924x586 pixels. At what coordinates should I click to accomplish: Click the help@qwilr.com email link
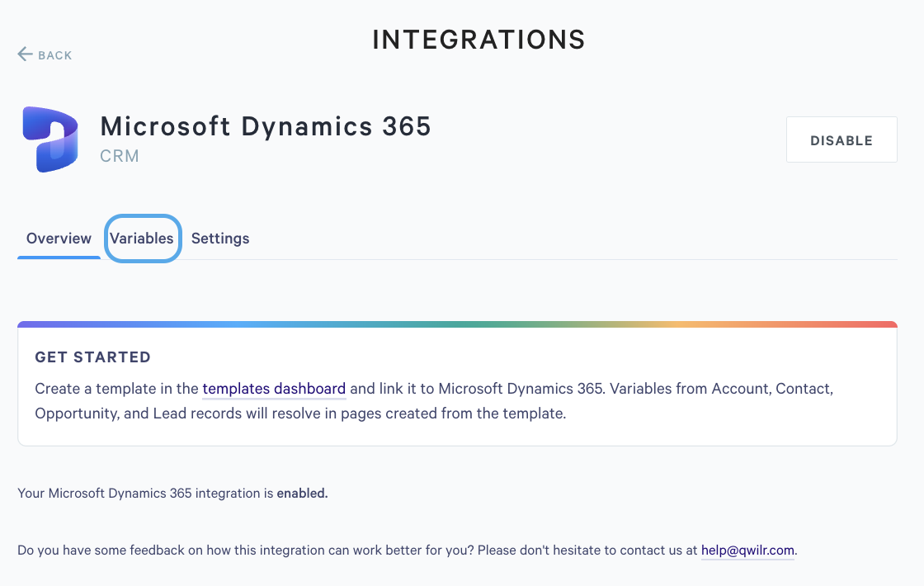pyautogui.click(x=747, y=550)
